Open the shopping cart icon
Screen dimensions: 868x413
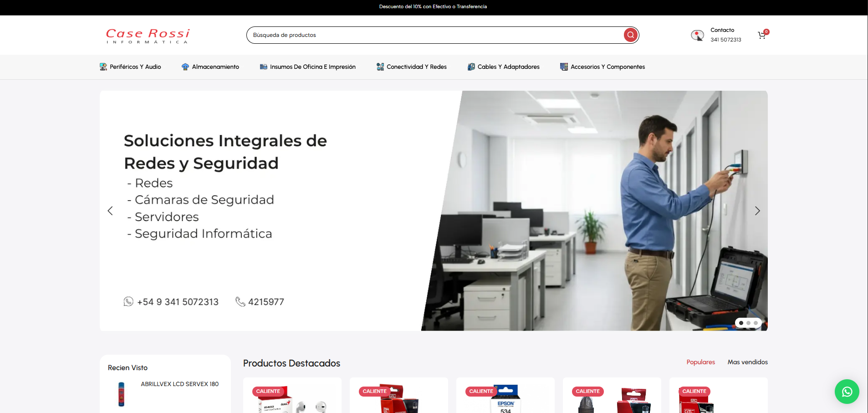tap(761, 36)
